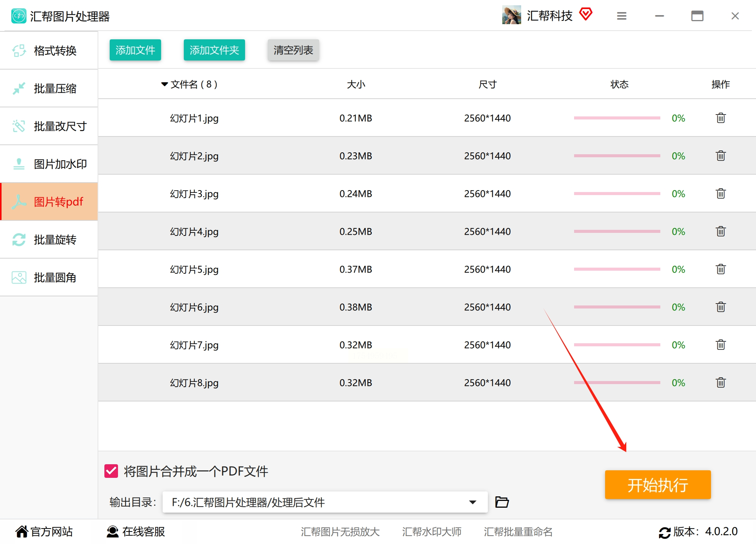This screenshot has height=544, width=756.
Task: Uncheck merge images into one PDF checkbox
Action: coord(111,471)
